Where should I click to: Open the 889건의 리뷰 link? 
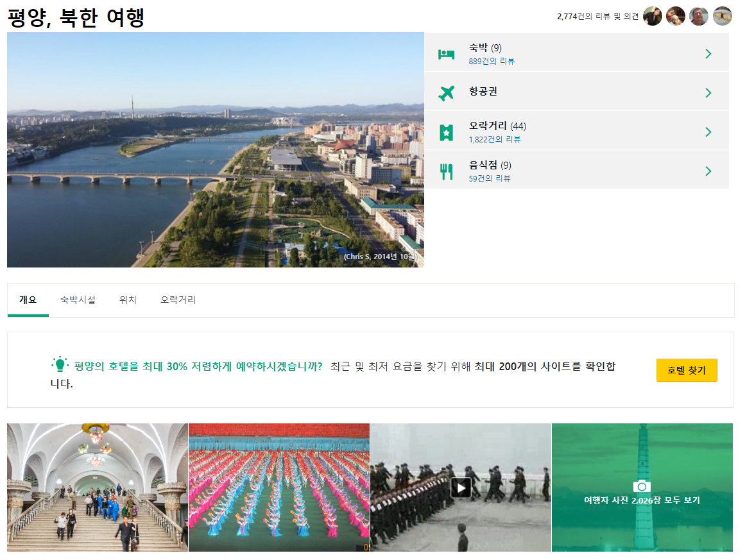pyautogui.click(x=492, y=62)
